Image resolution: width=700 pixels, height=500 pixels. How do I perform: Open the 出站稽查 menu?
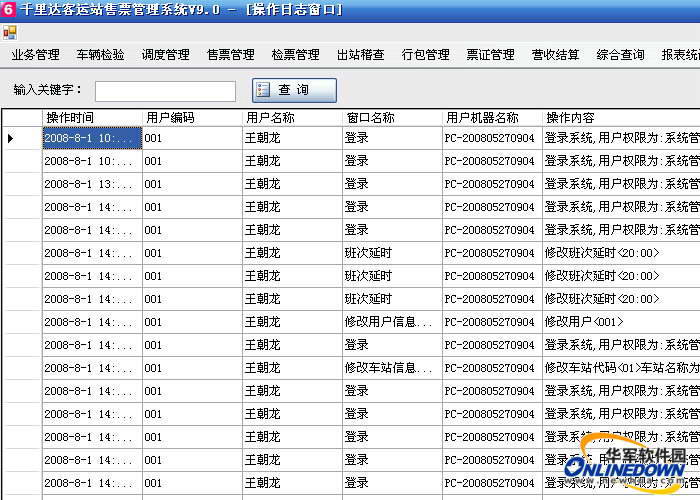[360, 55]
